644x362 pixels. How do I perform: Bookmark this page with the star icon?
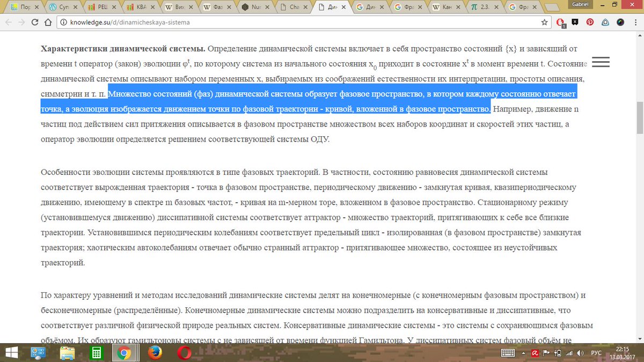[x=545, y=23]
